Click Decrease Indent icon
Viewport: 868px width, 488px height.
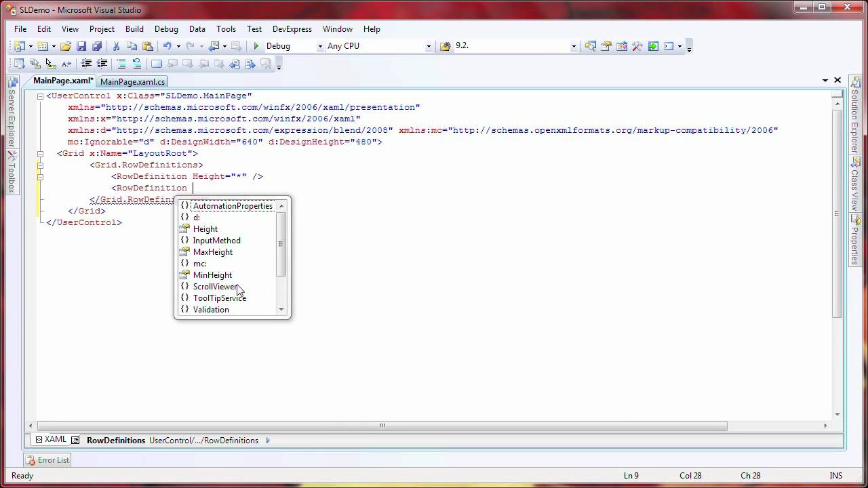tap(86, 64)
